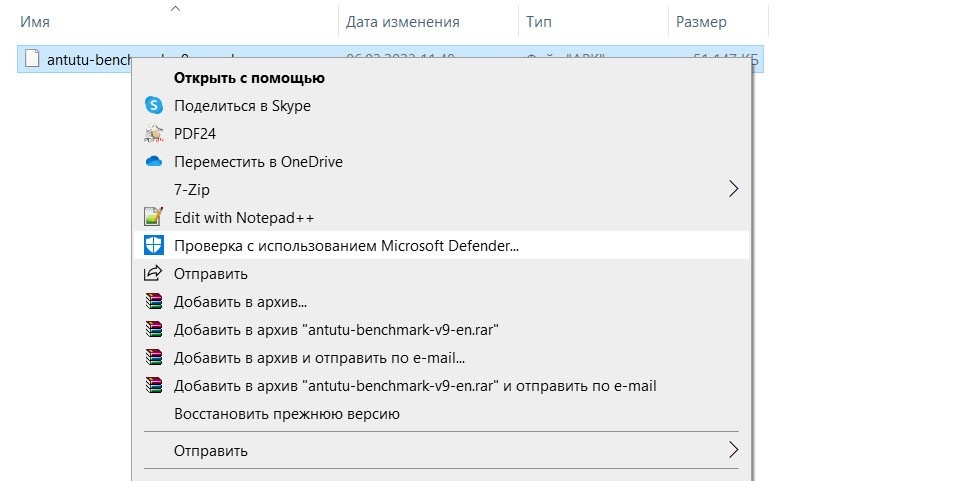This screenshot has height=481, width=961.
Task: Click the OneDrive cloud icon
Action: [153, 161]
